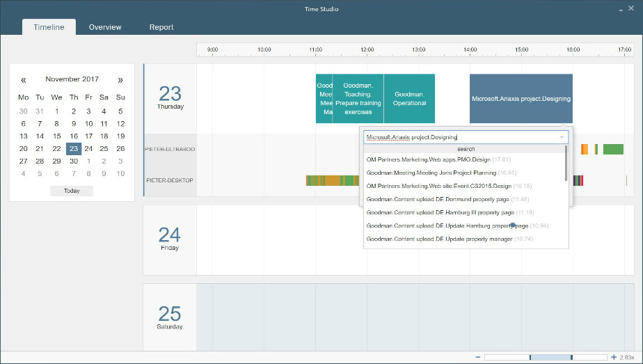Click the 2.83x zoom level readout

click(x=627, y=358)
